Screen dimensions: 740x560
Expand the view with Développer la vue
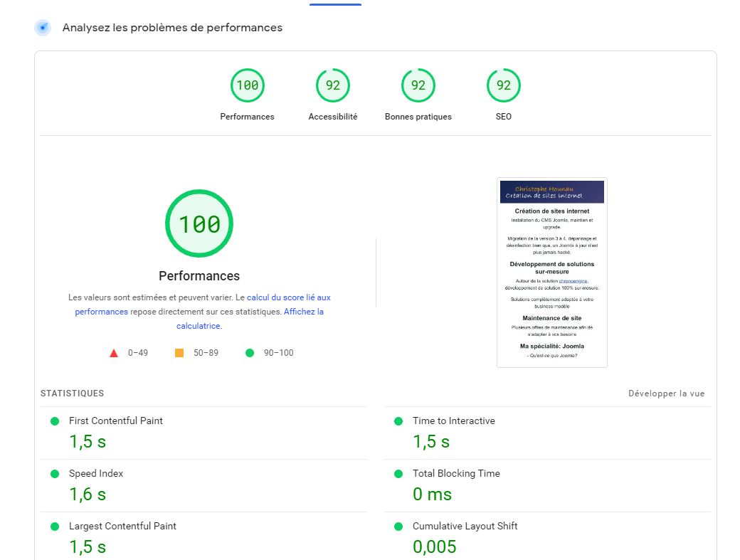pyautogui.click(x=666, y=393)
